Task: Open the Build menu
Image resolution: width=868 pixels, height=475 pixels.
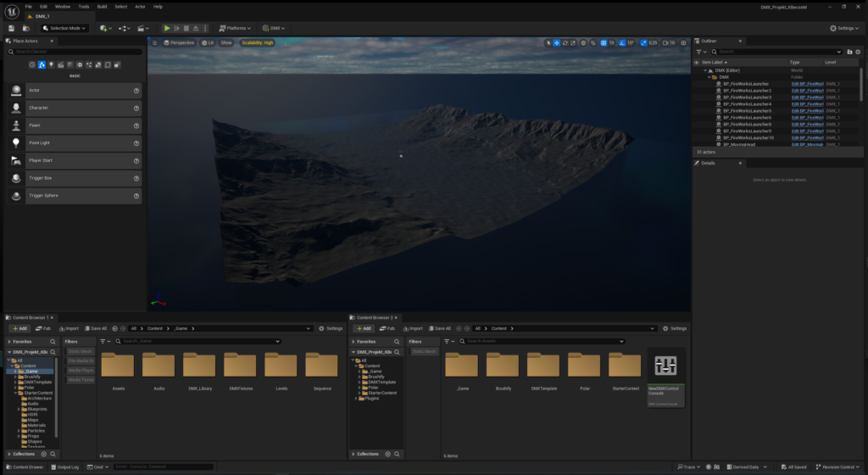Action: (x=102, y=7)
